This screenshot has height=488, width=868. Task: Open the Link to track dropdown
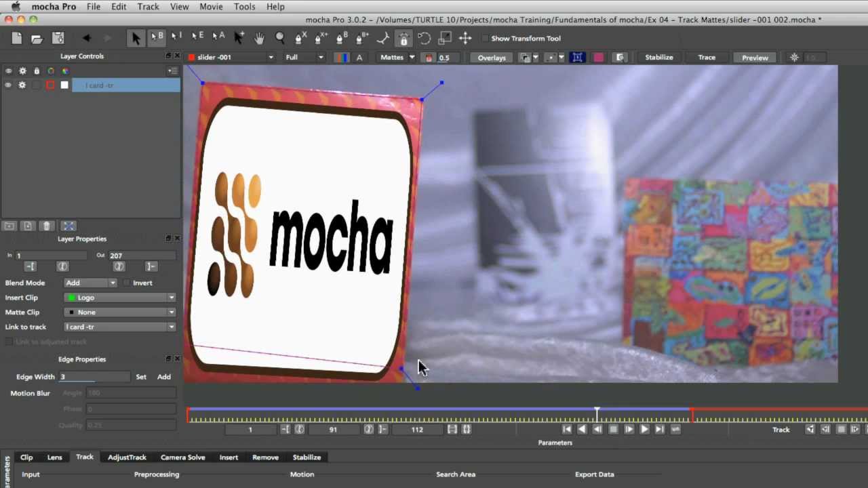click(x=120, y=327)
